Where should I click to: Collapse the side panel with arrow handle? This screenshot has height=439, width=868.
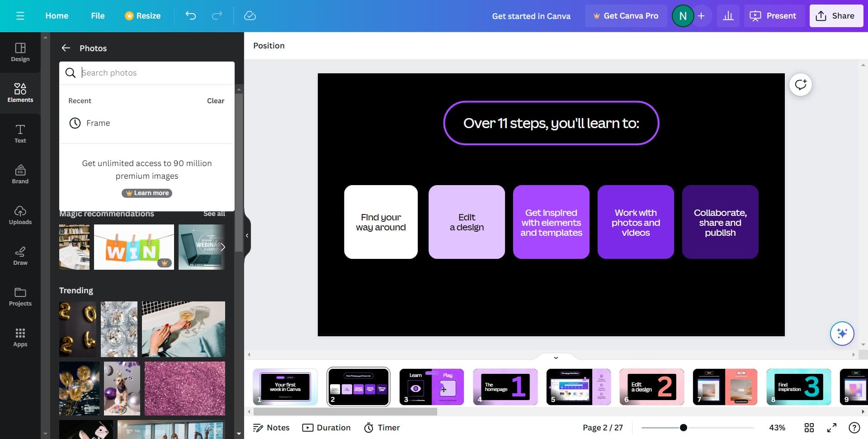coord(247,235)
